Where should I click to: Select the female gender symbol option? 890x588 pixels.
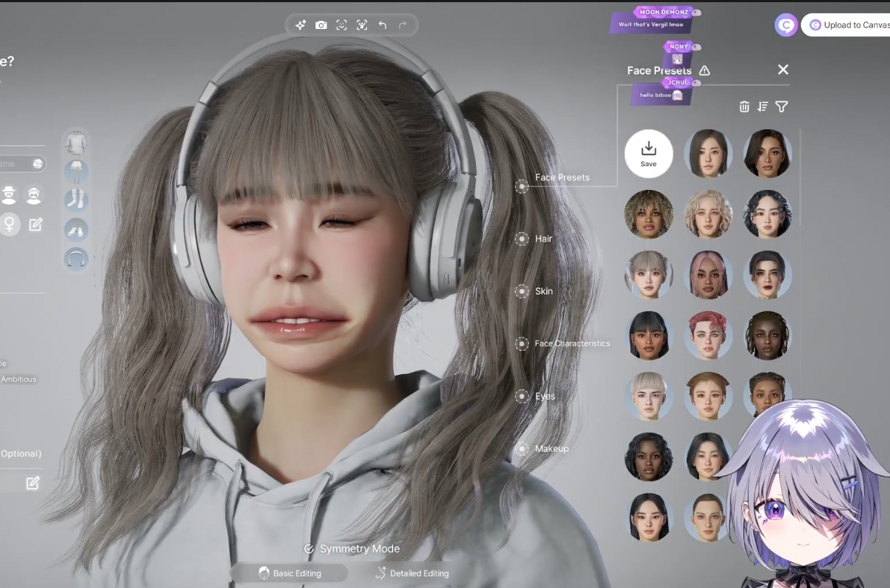pyautogui.click(x=10, y=224)
